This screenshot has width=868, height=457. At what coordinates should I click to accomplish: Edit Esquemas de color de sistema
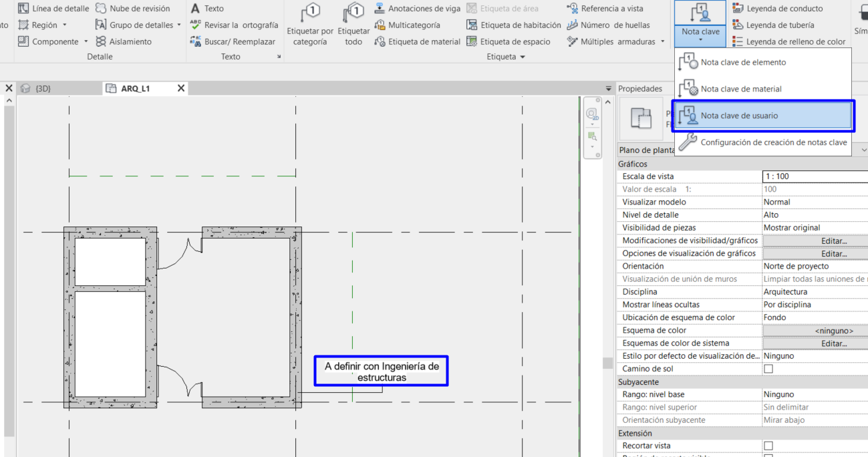click(x=816, y=343)
